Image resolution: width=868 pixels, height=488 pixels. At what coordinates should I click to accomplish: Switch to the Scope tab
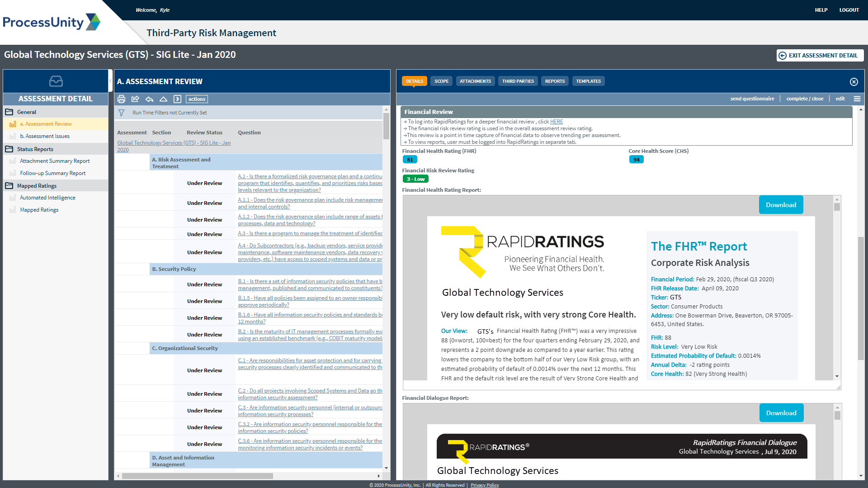[x=441, y=81]
